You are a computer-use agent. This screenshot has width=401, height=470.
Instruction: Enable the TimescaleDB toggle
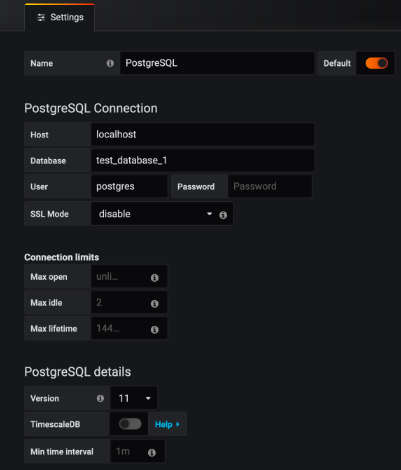[130, 424]
